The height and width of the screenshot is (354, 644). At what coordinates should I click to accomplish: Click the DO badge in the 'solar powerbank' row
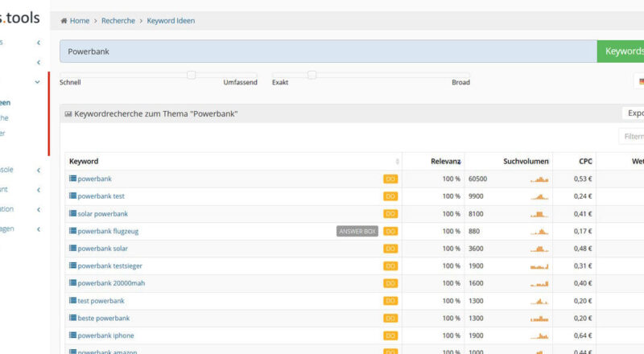(390, 214)
